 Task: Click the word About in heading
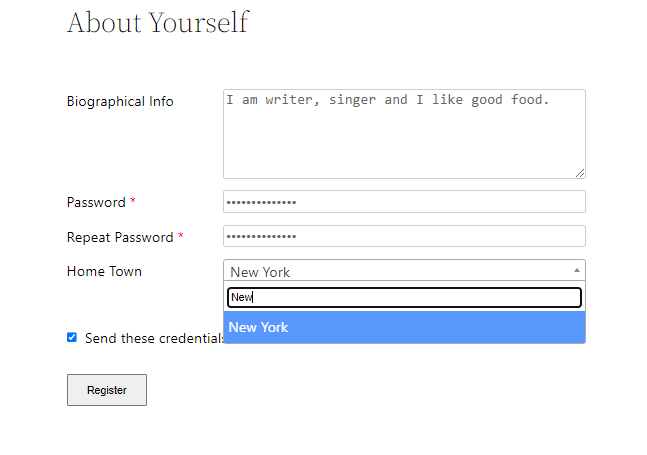point(103,22)
